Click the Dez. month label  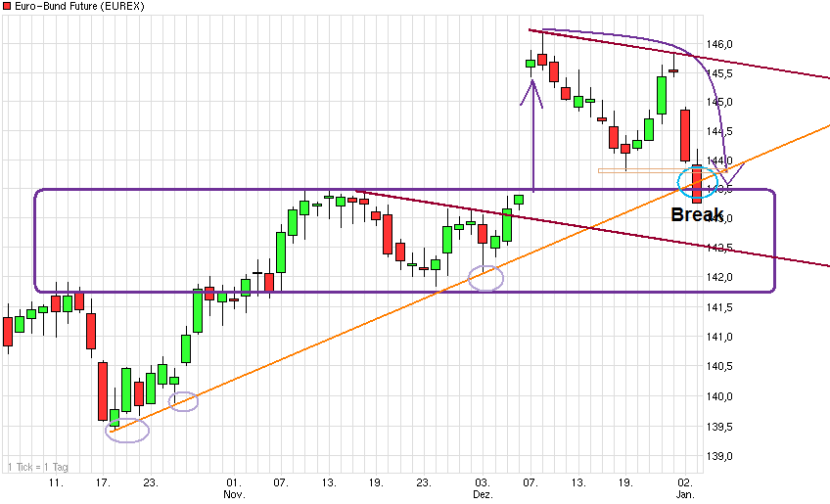point(483,494)
